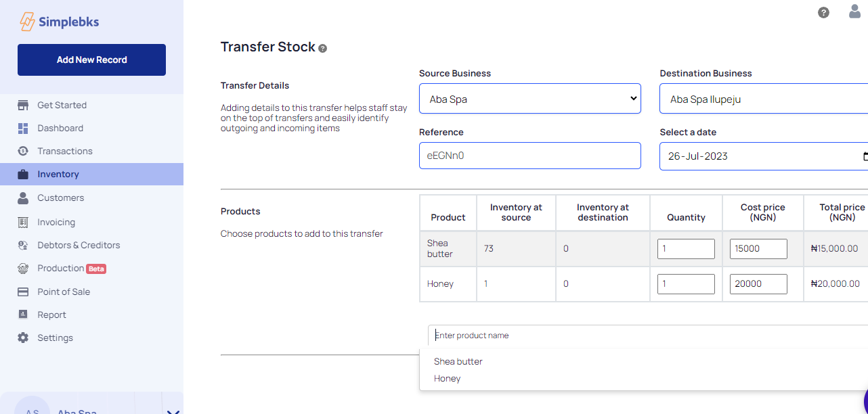Choose Honey from the suggestion list

pos(448,378)
